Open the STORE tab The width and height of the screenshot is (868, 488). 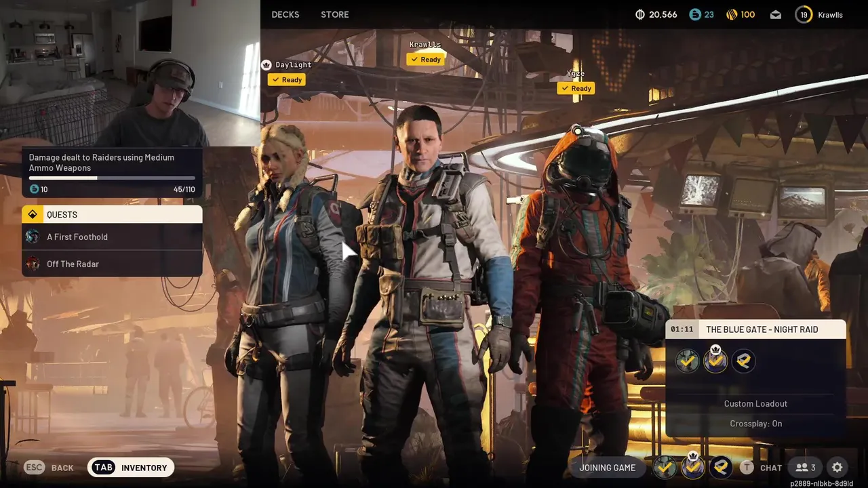point(334,14)
